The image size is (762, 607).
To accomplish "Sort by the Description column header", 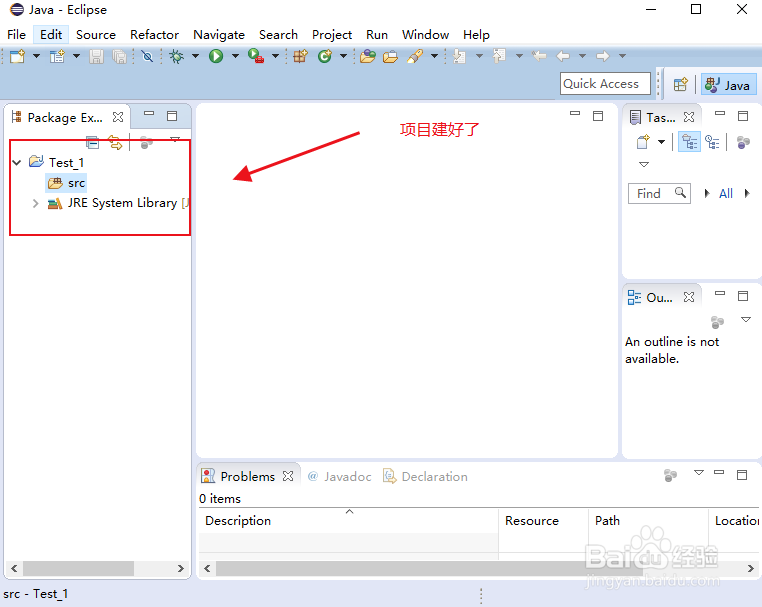I will click(x=348, y=520).
